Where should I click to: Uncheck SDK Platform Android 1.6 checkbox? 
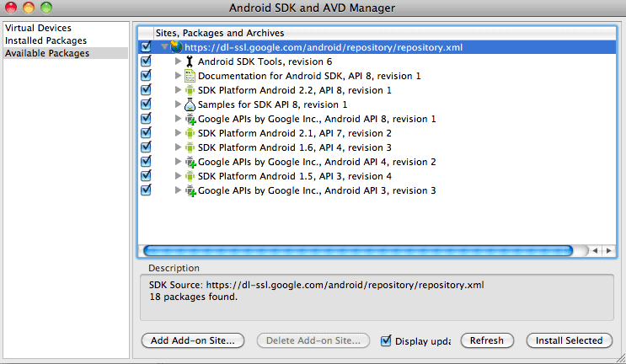[146, 147]
